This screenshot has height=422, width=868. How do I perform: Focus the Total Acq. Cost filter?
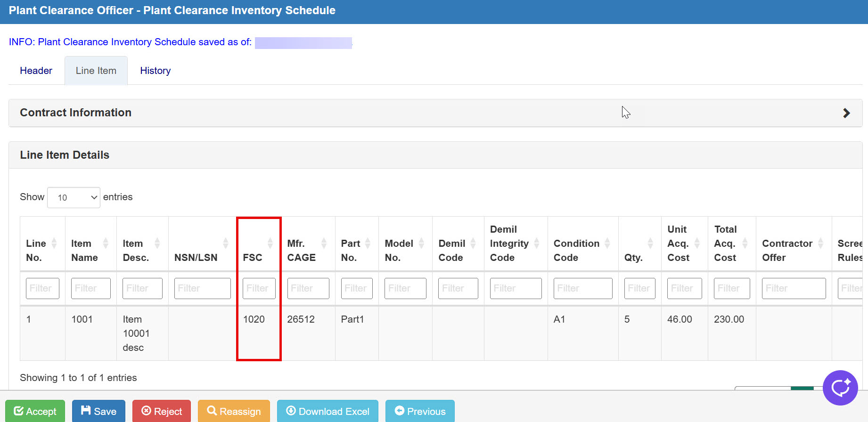click(x=732, y=288)
